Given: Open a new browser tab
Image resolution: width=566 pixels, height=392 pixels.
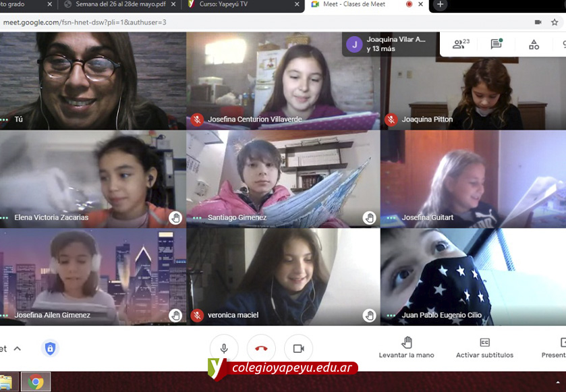Looking at the screenshot, I should click(440, 5).
